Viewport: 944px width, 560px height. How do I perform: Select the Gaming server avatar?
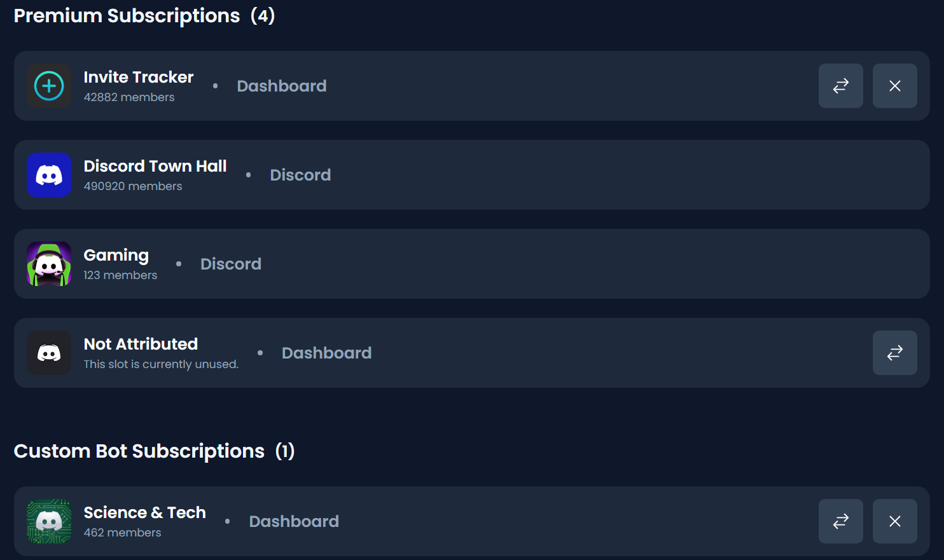pyautogui.click(x=49, y=264)
